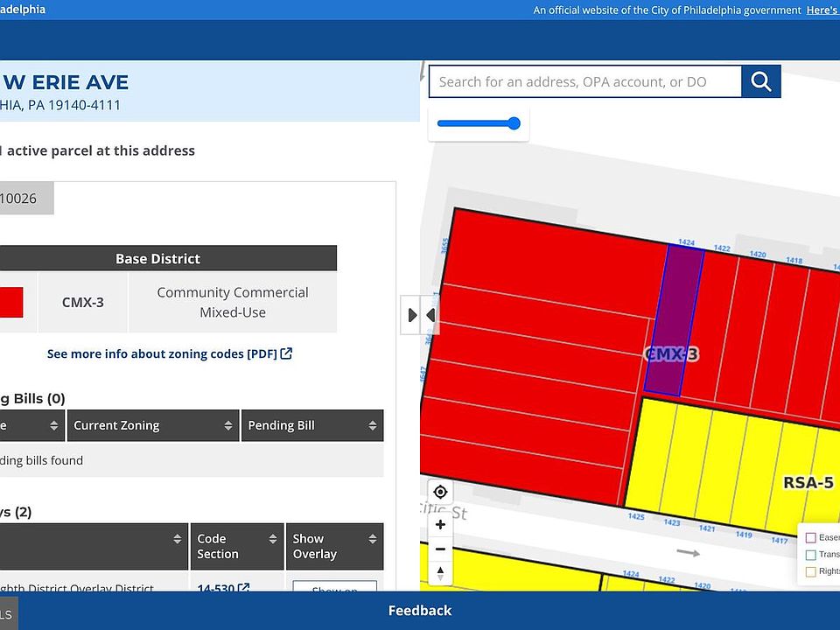
Task: Click the red CMX-3 color swatch in Base District
Action: [11, 302]
